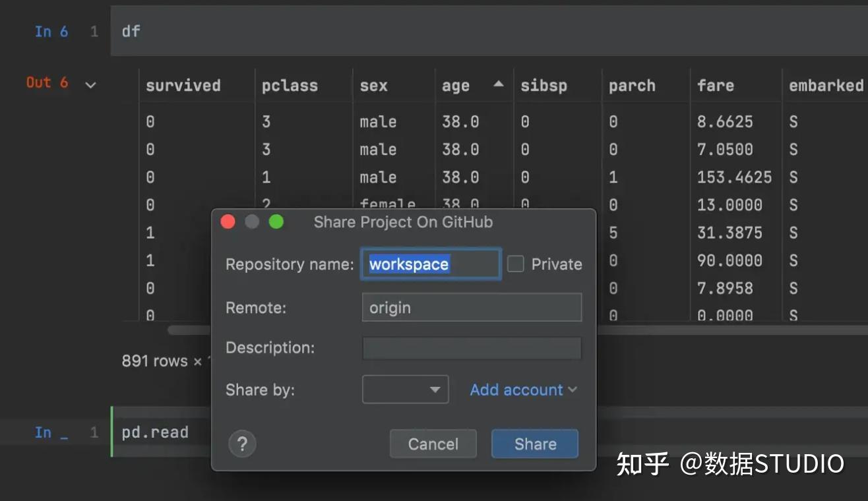Click the Repository name field showing workspace
This screenshot has height=501, width=868.
tap(430, 263)
